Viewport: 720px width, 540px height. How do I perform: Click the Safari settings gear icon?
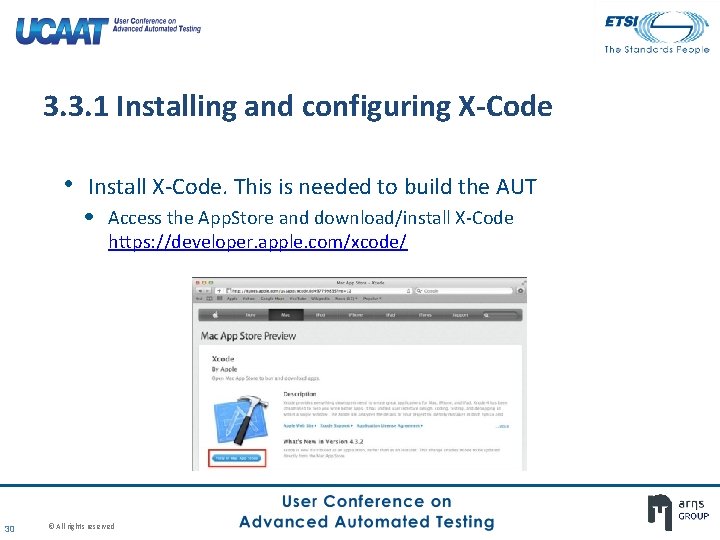click(x=520, y=291)
